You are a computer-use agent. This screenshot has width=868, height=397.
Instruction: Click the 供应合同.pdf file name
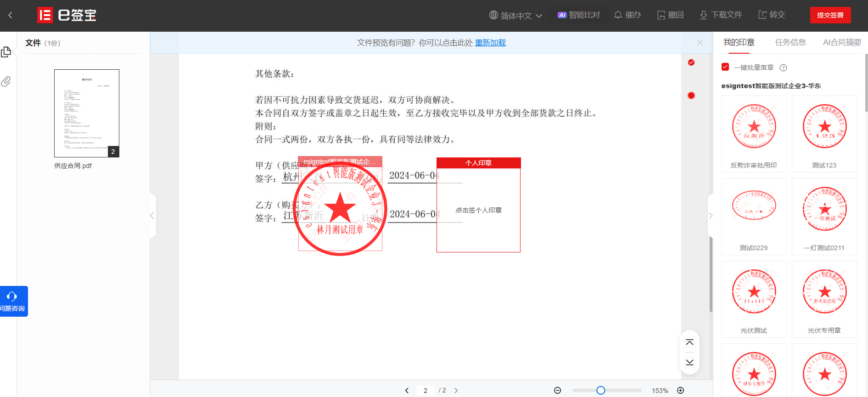[73, 166]
